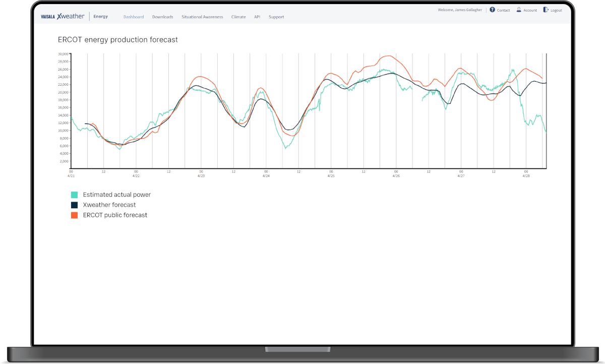Screen dimensions: 605x364
Task: Click the Logout door icon
Action: (x=546, y=10)
